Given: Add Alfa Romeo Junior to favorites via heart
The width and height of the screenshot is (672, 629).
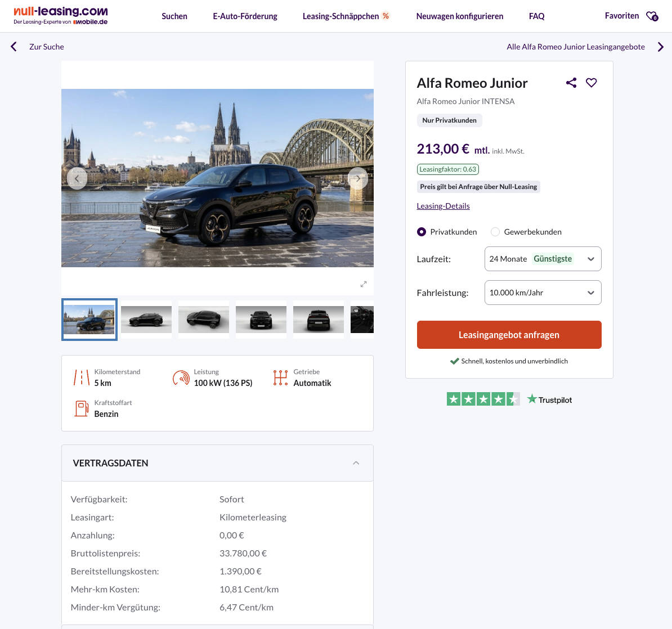Looking at the screenshot, I should (x=591, y=83).
